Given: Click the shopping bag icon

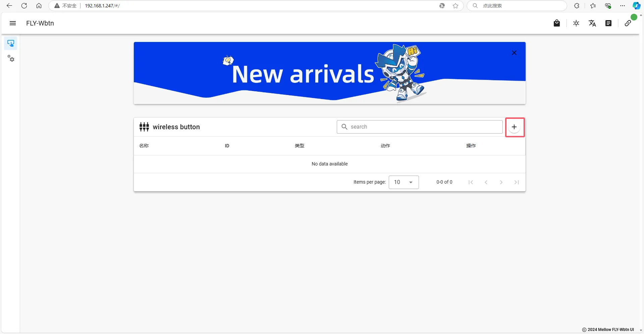Looking at the screenshot, I should (x=557, y=23).
